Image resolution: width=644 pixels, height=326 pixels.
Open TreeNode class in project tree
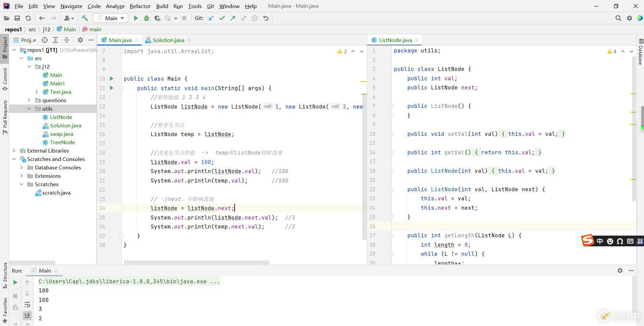[62, 142]
